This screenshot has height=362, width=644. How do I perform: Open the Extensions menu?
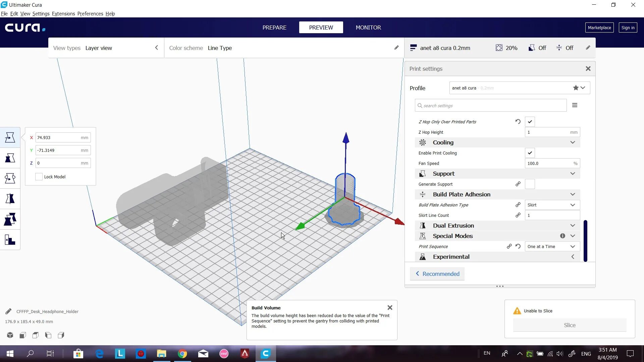[x=63, y=14]
